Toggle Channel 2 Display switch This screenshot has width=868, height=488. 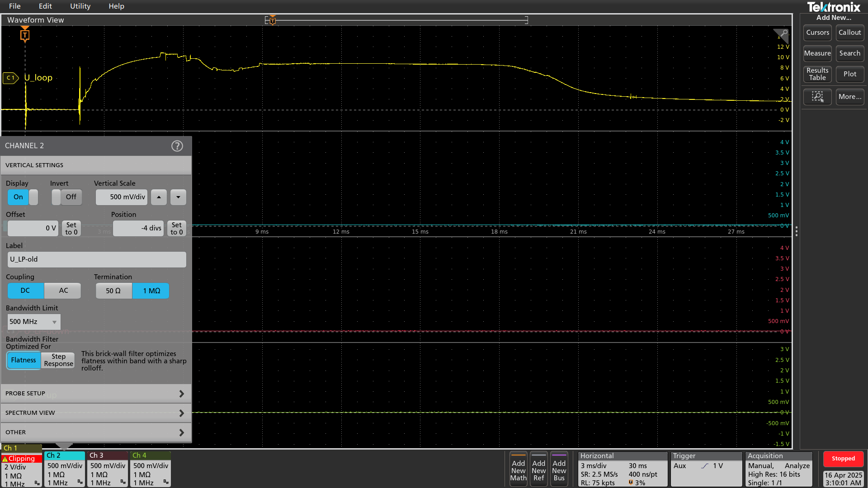tap(23, 197)
